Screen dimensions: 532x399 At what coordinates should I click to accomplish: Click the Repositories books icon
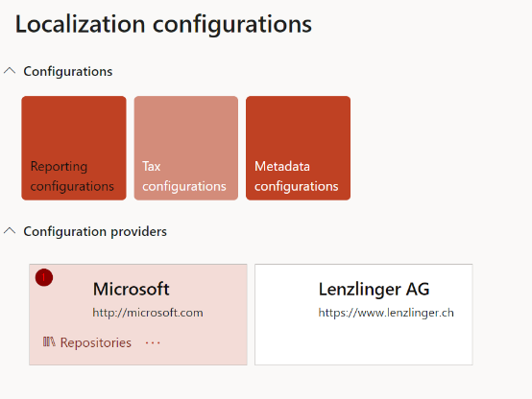49,341
